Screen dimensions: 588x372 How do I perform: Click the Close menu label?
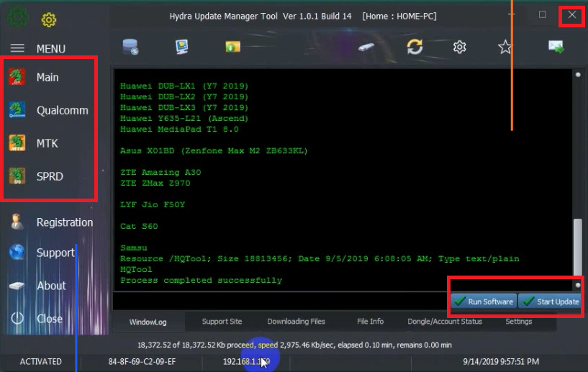point(50,319)
